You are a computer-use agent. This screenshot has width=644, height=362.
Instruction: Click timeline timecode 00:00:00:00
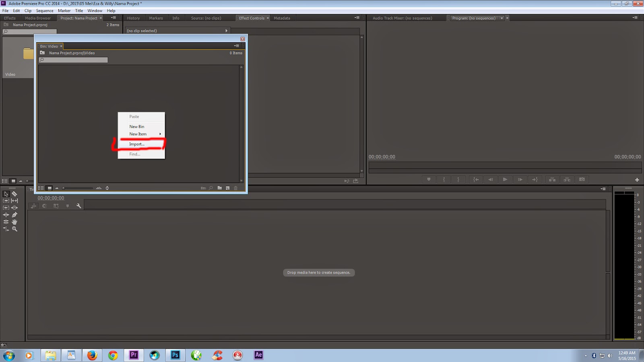point(51,198)
